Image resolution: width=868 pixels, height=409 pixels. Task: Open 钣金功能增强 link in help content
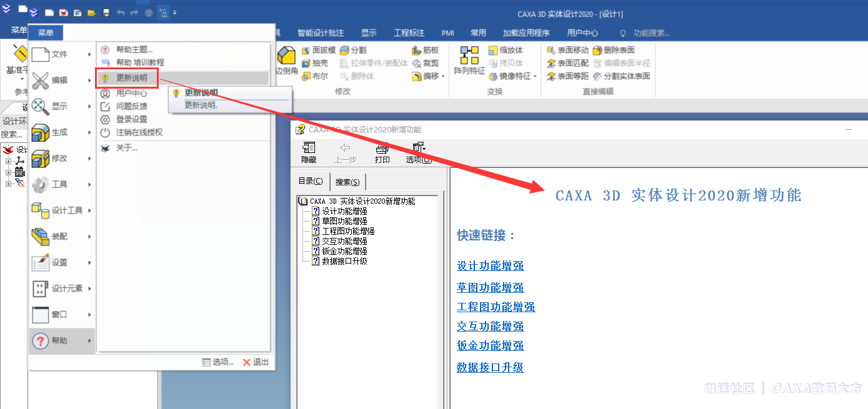click(x=491, y=346)
